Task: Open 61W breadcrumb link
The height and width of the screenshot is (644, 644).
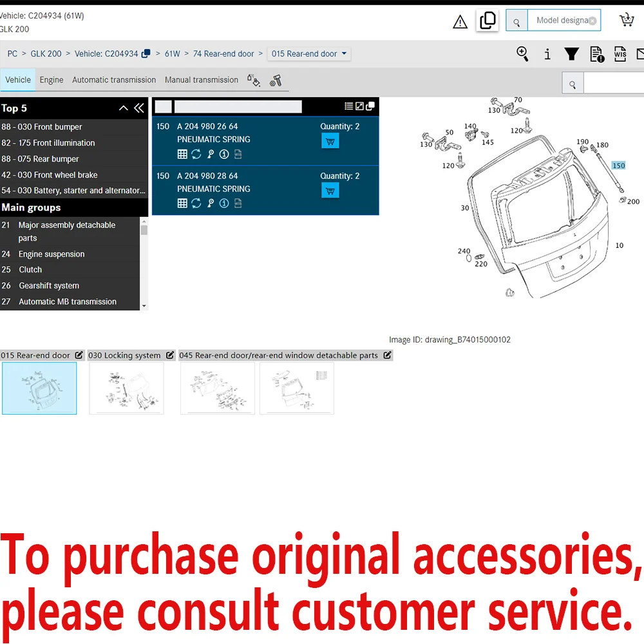Action: 172,54
